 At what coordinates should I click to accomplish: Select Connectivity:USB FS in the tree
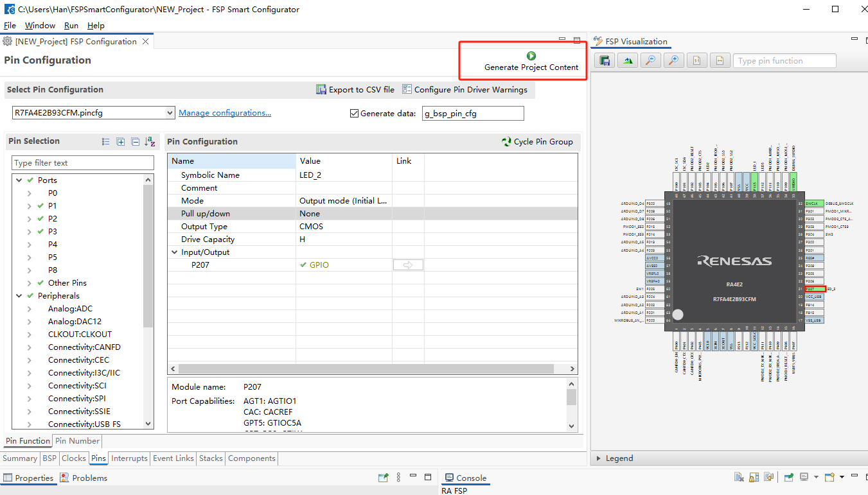click(x=84, y=424)
